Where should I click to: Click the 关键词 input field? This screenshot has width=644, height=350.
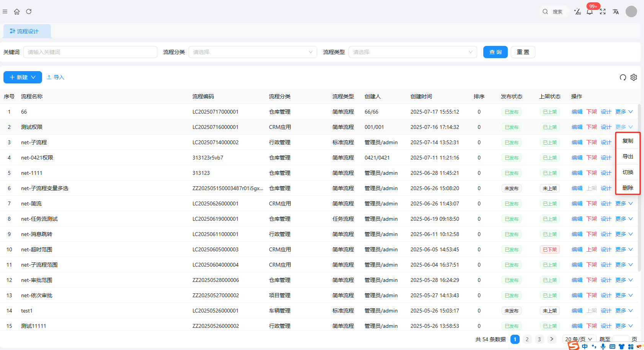click(90, 52)
